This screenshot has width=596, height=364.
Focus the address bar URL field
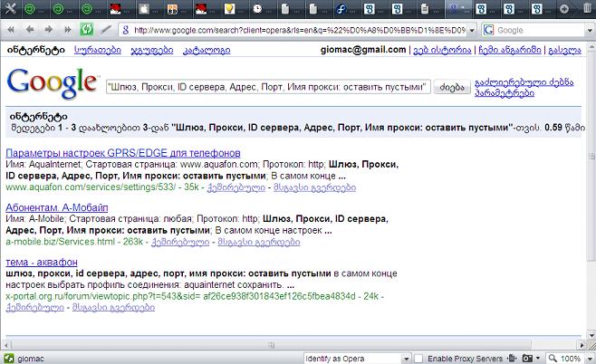[299, 30]
